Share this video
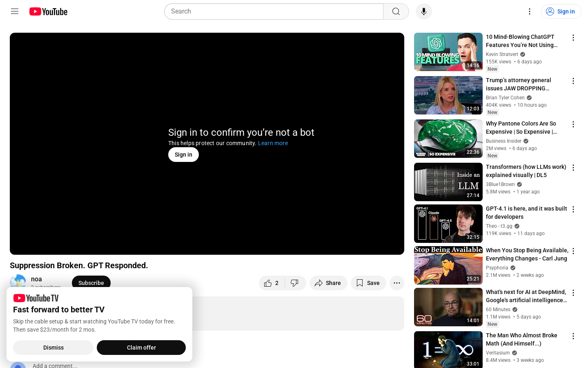 pyautogui.click(x=328, y=283)
